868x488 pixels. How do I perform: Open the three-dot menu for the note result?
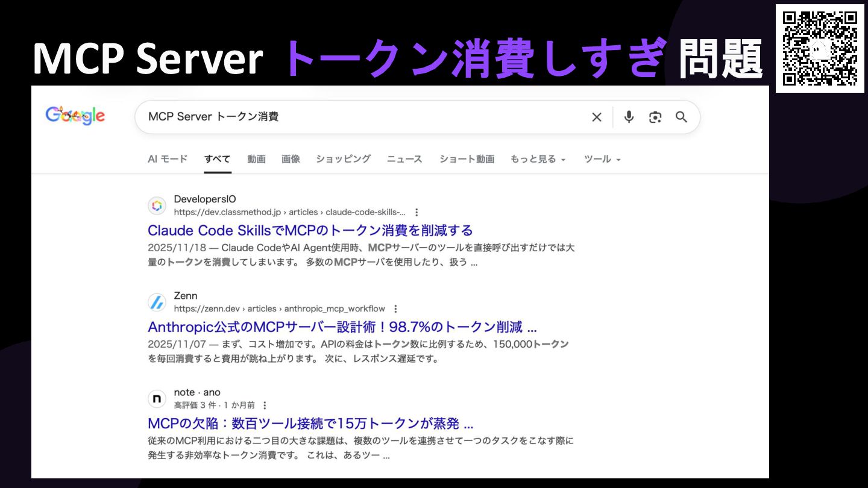264,405
